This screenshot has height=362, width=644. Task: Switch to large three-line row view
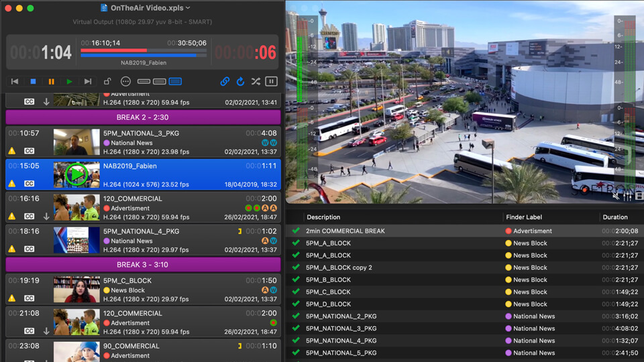click(175, 81)
